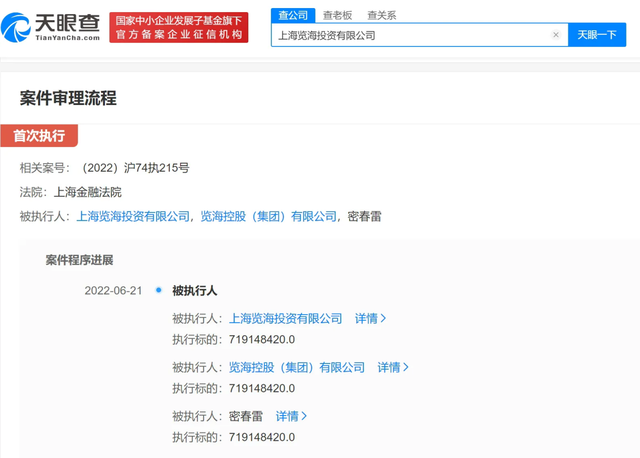Open 览海控股（集团）有限公司 link in the case progress list
Image resolution: width=640 pixels, height=458 pixels.
(x=297, y=368)
